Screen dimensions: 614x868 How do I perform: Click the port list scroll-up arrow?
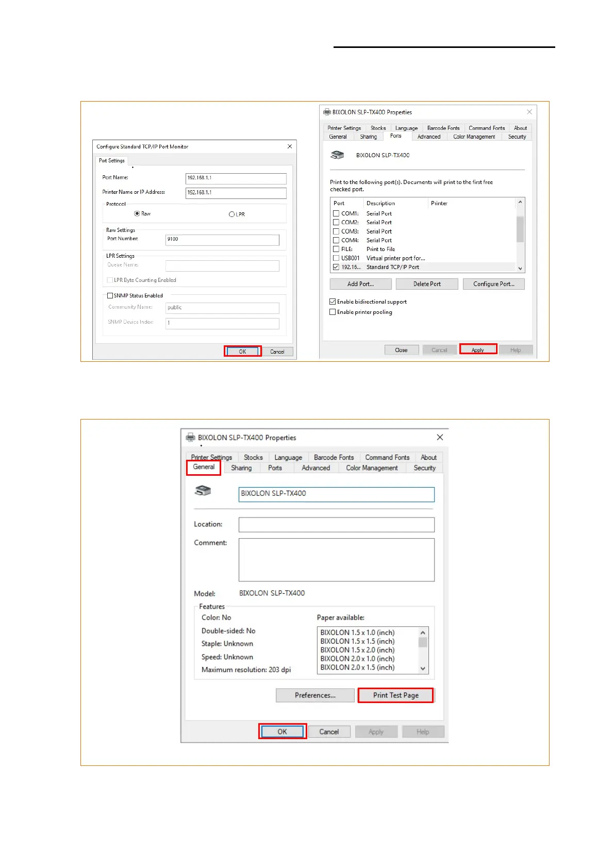[x=520, y=202]
